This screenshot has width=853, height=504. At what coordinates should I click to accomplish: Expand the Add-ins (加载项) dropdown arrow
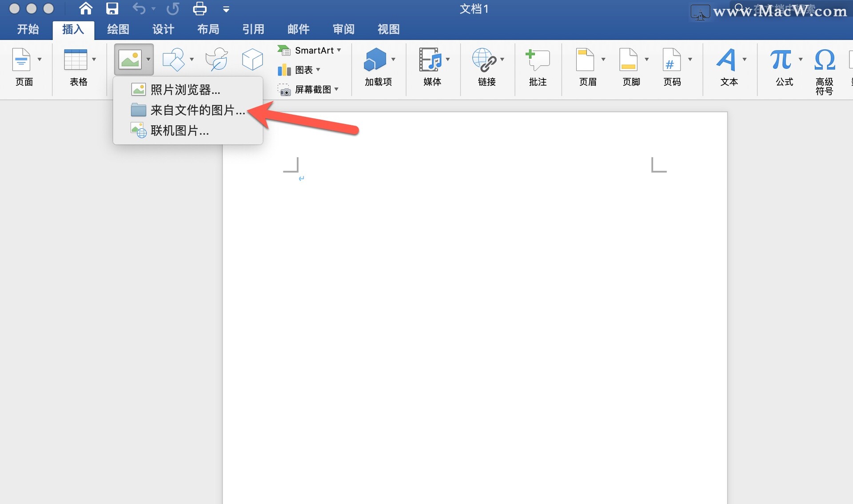(393, 60)
